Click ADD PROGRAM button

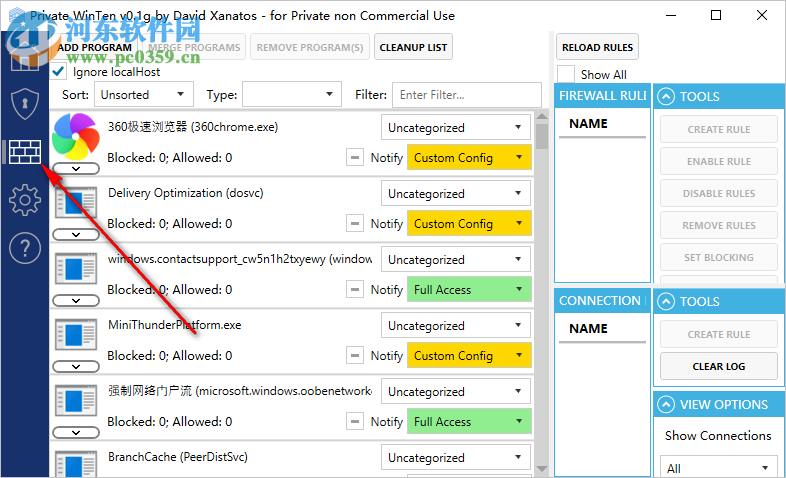click(x=95, y=47)
